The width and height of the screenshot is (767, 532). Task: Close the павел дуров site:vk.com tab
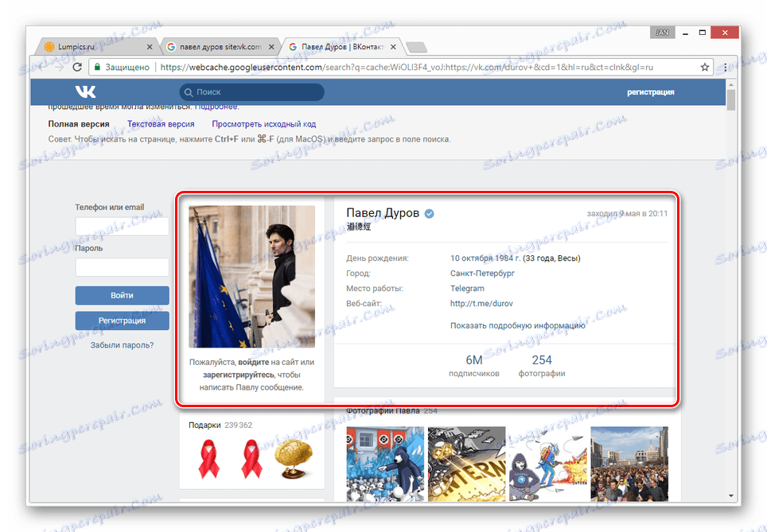271,47
